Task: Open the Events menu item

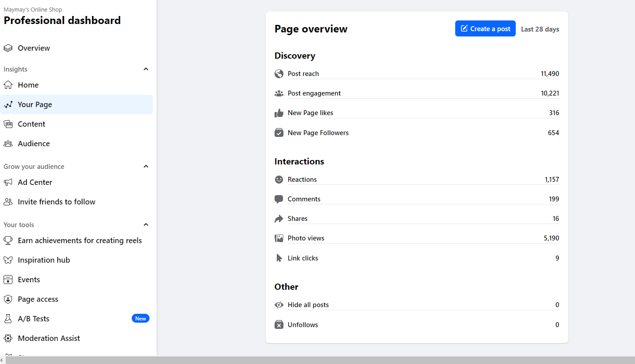Action: click(x=29, y=280)
